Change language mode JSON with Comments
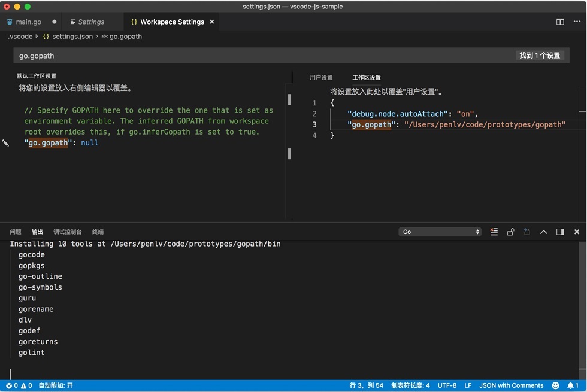This screenshot has width=587, height=392. click(511, 385)
